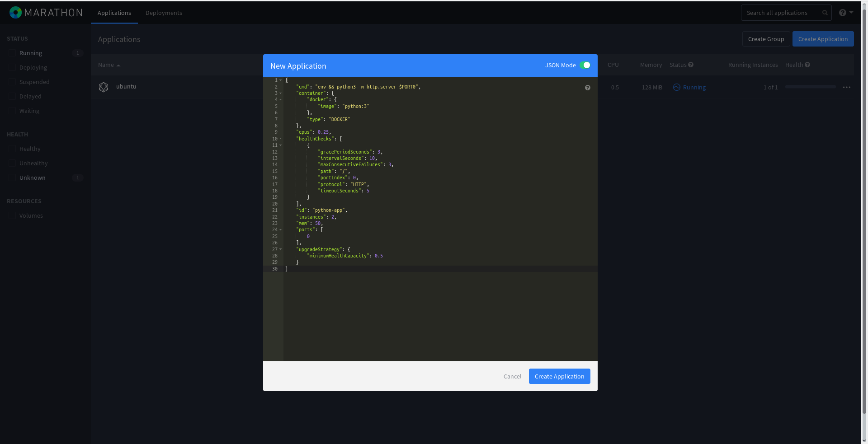Click the Create Group button
The width and height of the screenshot is (868, 444).
(766, 39)
